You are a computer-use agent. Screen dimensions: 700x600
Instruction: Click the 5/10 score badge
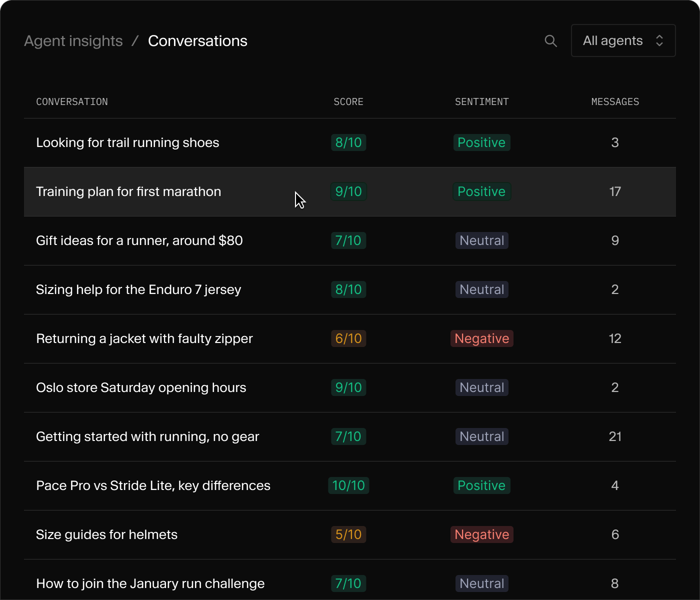tap(348, 534)
